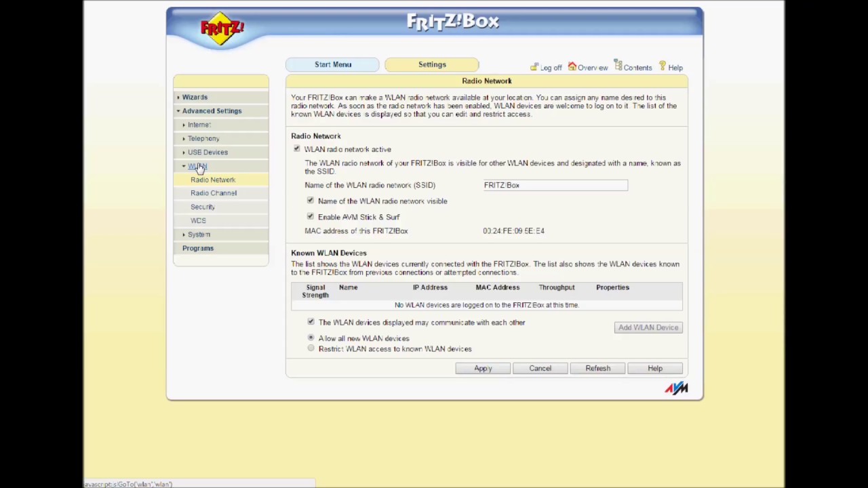The height and width of the screenshot is (488, 868).
Task: Click the 'No WLAN devices are logged on' message
Action: tap(487, 305)
